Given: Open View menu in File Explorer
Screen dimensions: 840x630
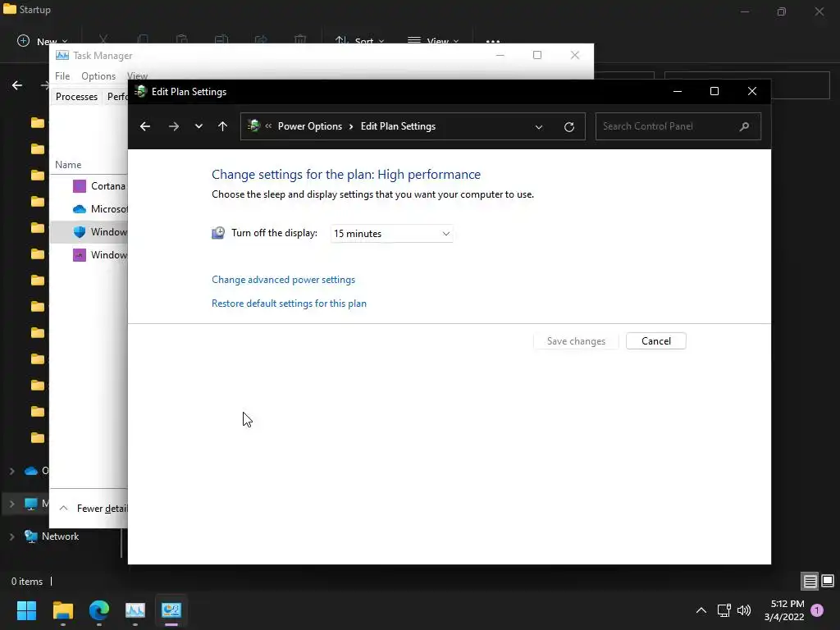Looking at the screenshot, I should 433,41.
